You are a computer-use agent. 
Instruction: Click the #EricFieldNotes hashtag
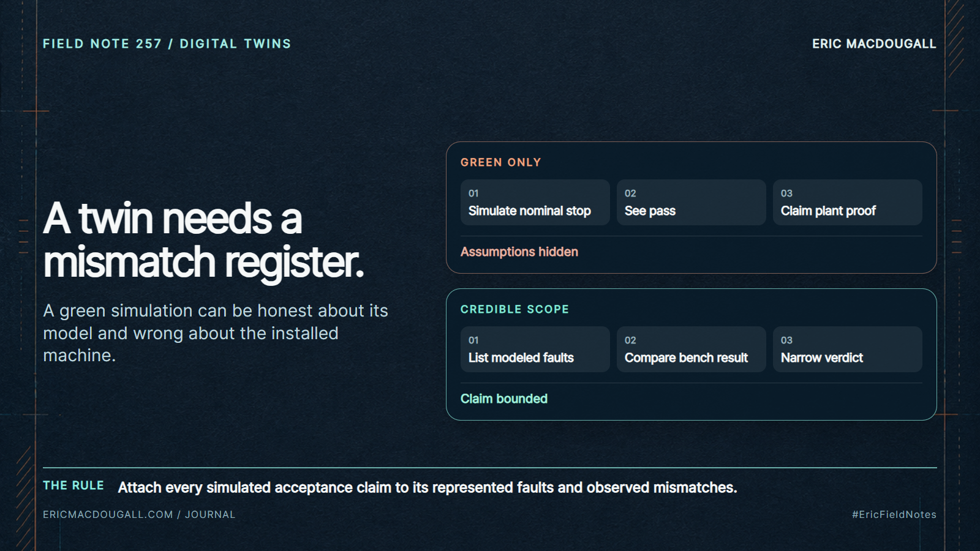pos(894,514)
